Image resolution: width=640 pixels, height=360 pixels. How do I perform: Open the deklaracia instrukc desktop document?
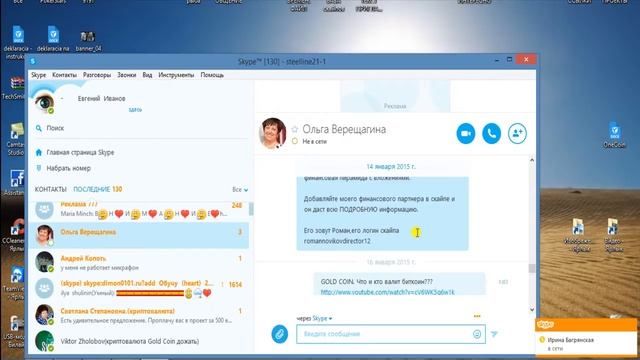pos(18,42)
